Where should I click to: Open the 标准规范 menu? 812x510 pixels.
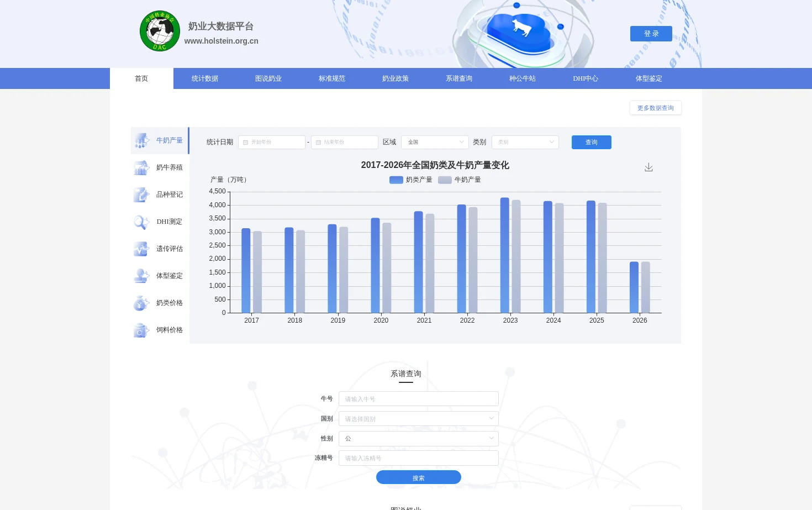(x=332, y=78)
